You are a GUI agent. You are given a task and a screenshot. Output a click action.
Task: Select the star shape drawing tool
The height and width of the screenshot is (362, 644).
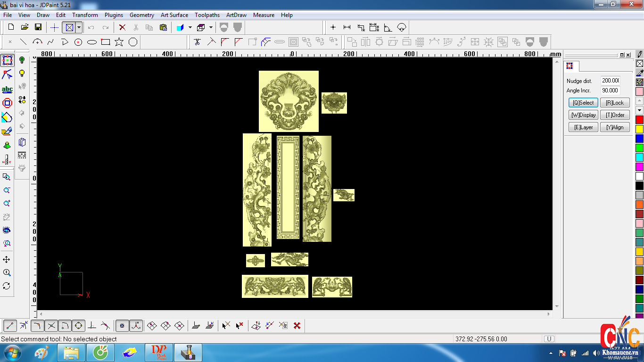coord(119,42)
